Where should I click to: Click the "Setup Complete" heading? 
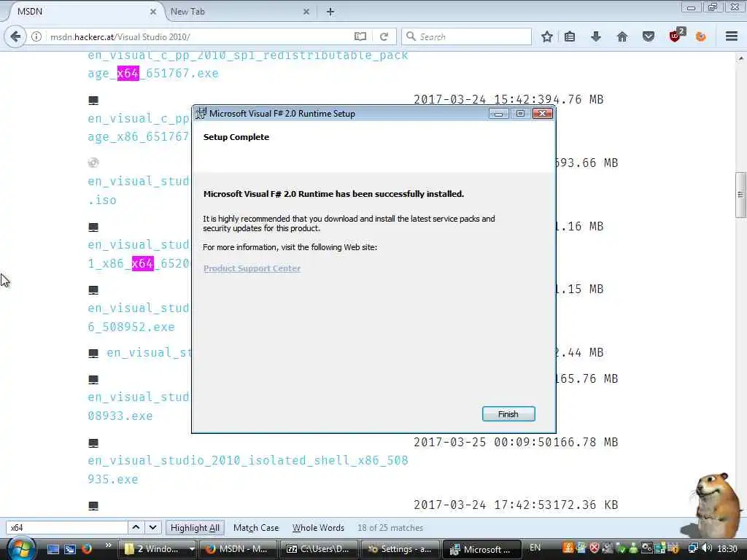point(236,137)
